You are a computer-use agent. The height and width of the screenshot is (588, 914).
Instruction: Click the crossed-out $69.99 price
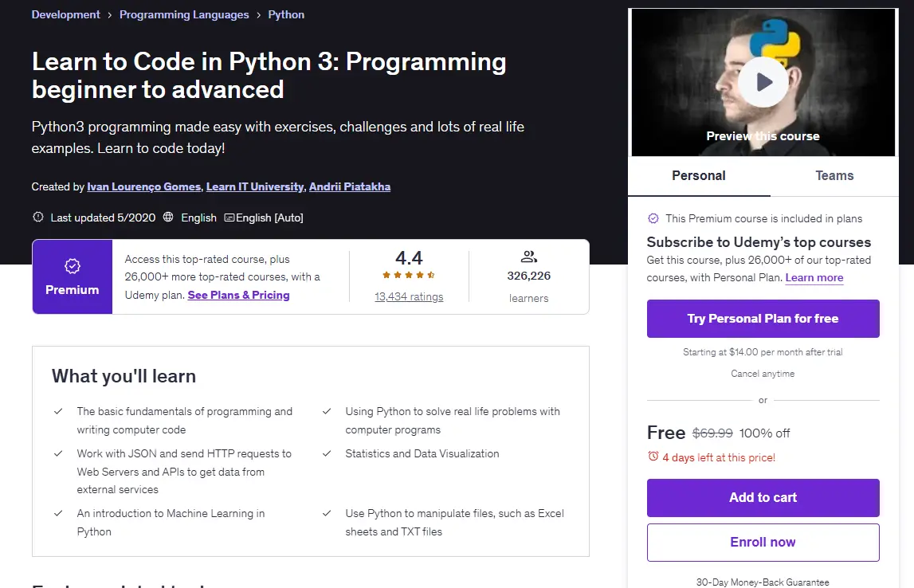(x=712, y=433)
